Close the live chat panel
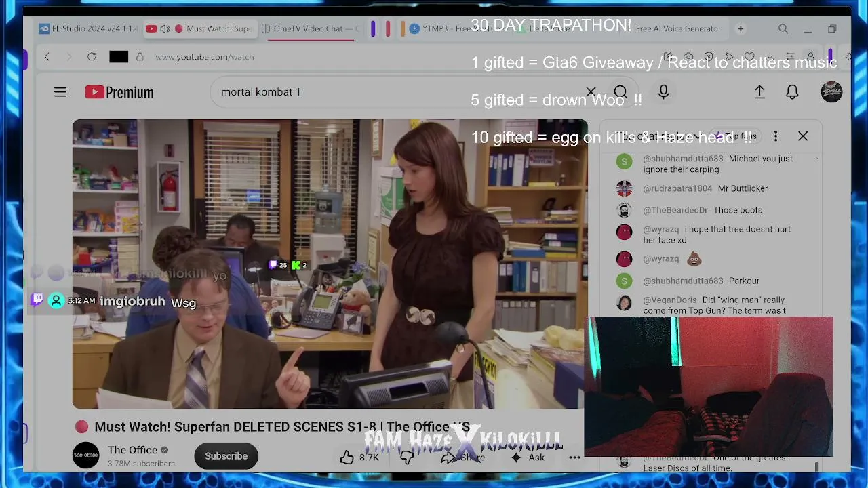This screenshot has height=488, width=868. coord(803,136)
